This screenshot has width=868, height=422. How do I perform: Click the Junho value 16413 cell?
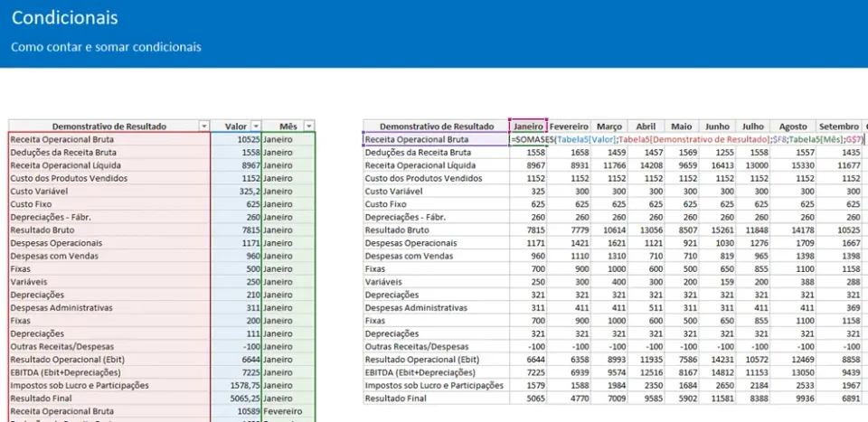[x=717, y=164]
